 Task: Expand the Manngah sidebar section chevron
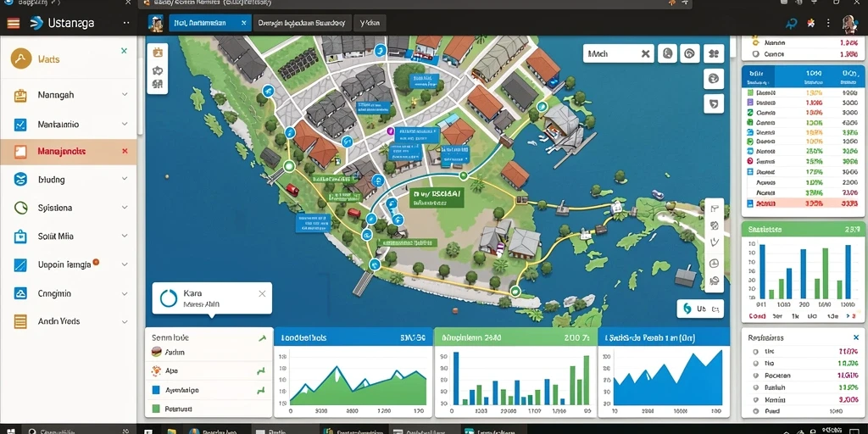point(125,95)
